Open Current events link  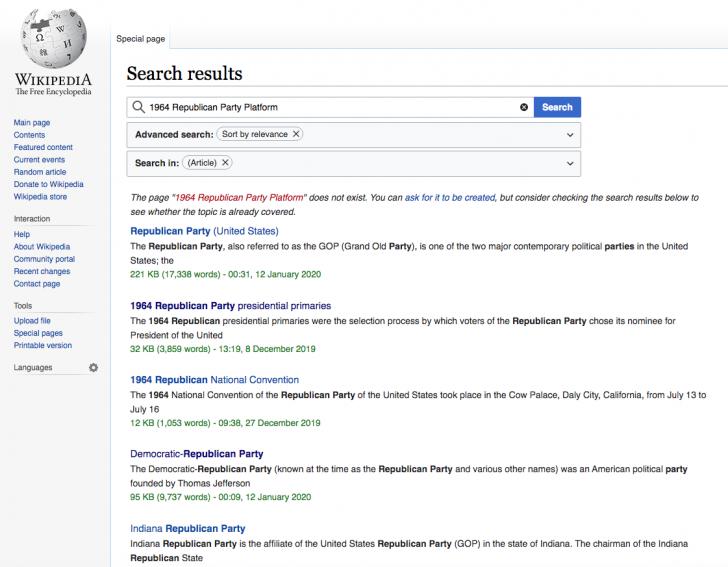pos(39,159)
